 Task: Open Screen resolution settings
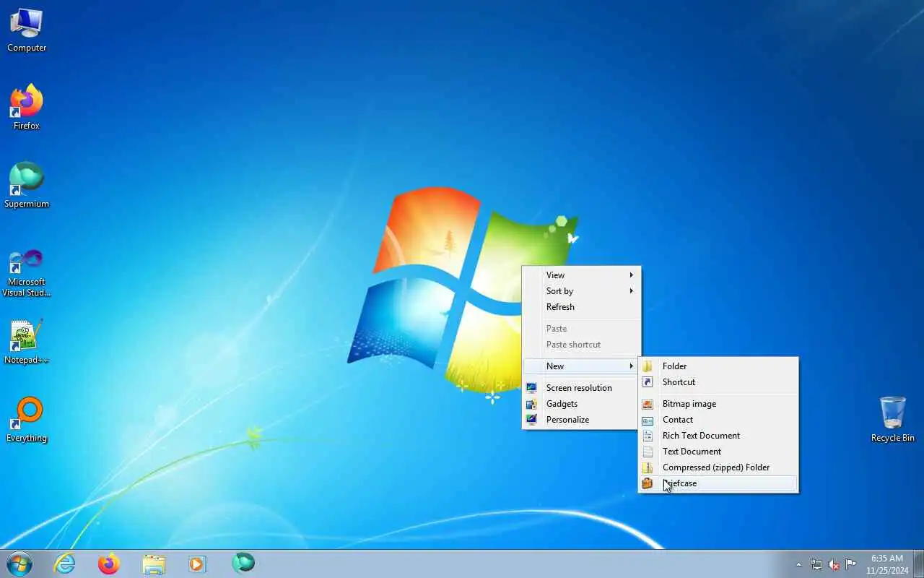tap(581, 388)
